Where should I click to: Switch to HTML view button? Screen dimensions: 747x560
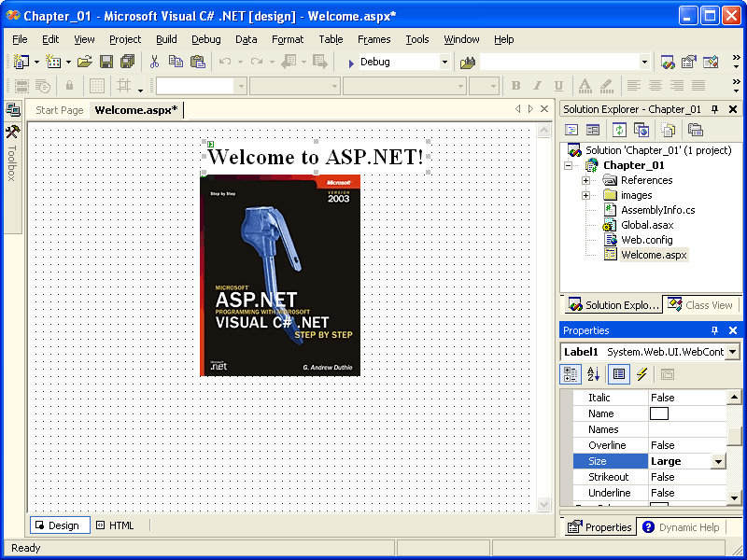click(x=115, y=525)
